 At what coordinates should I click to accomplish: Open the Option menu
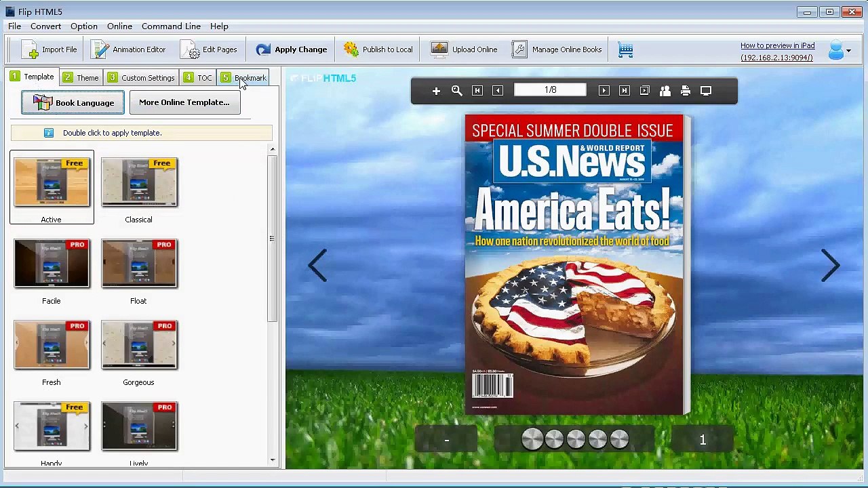84,26
